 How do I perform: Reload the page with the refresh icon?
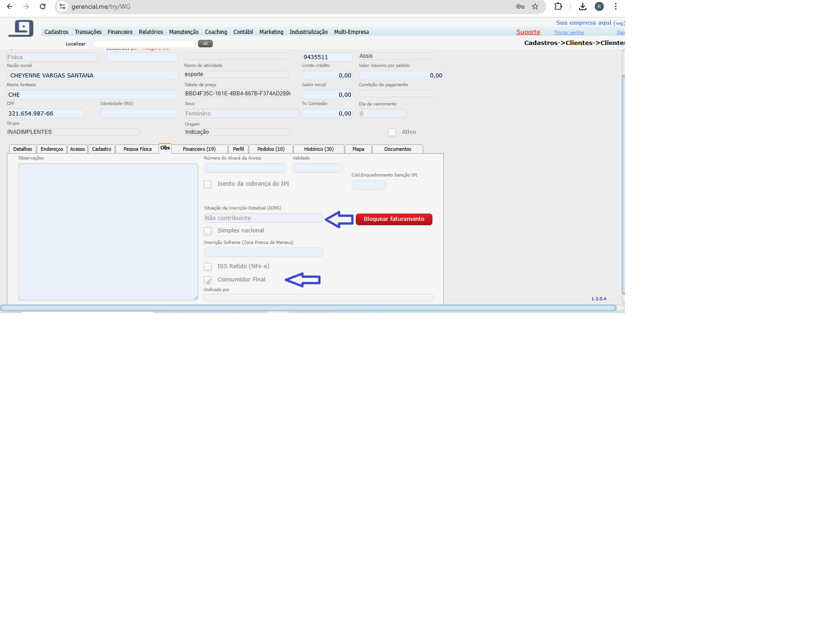pos(43,6)
